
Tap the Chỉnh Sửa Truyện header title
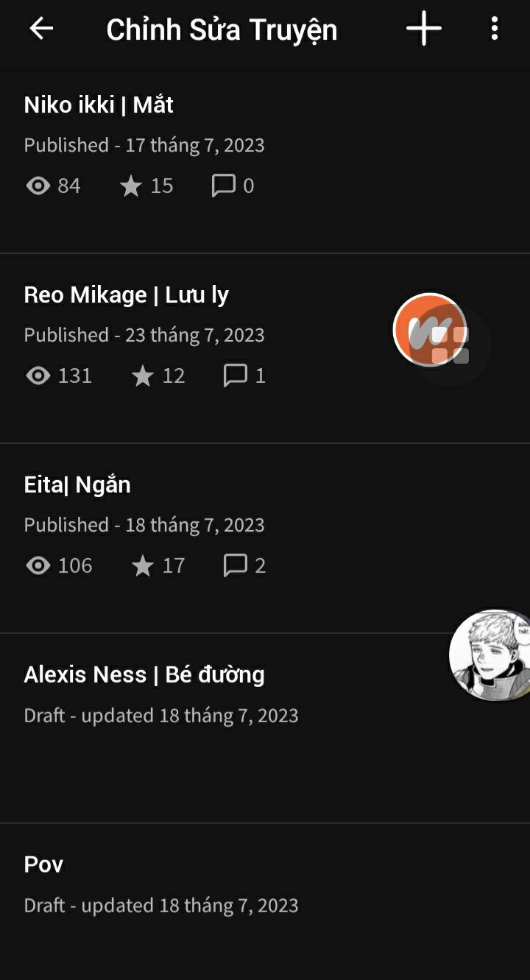click(222, 30)
